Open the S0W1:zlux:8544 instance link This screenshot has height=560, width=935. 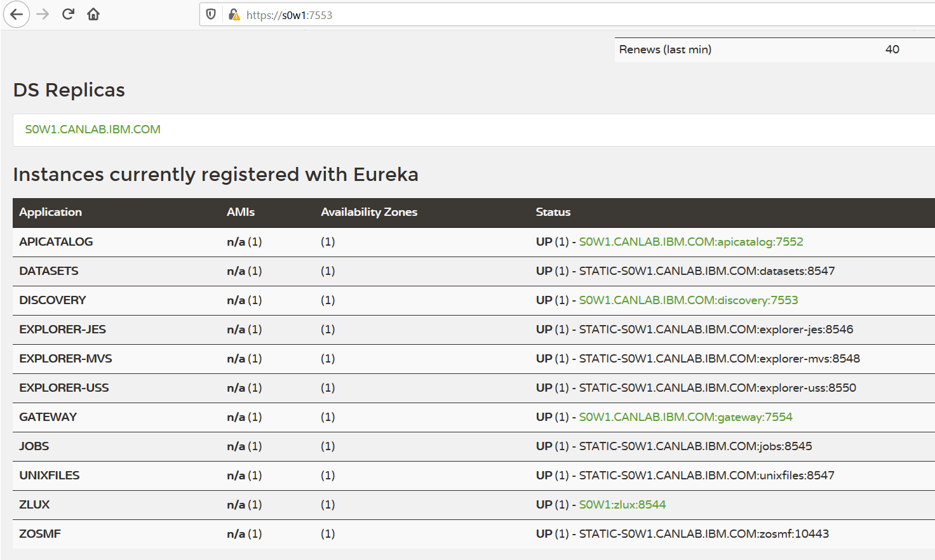coord(622,505)
